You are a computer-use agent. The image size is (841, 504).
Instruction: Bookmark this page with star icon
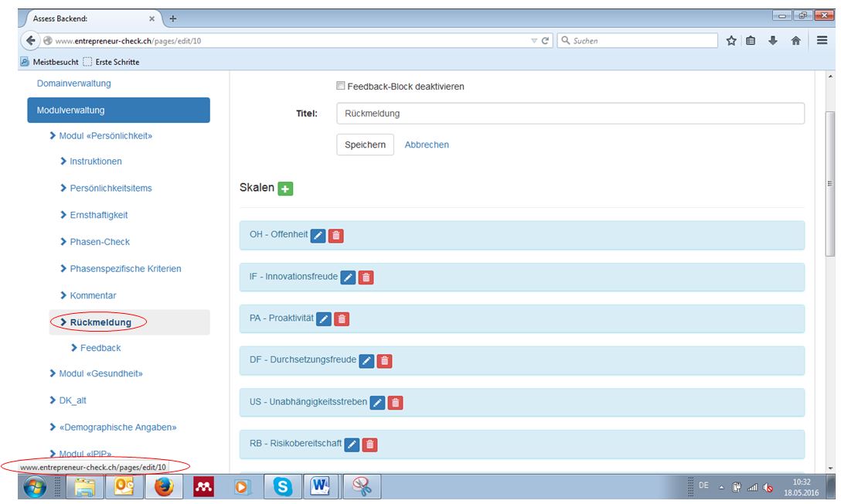point(731,41)
